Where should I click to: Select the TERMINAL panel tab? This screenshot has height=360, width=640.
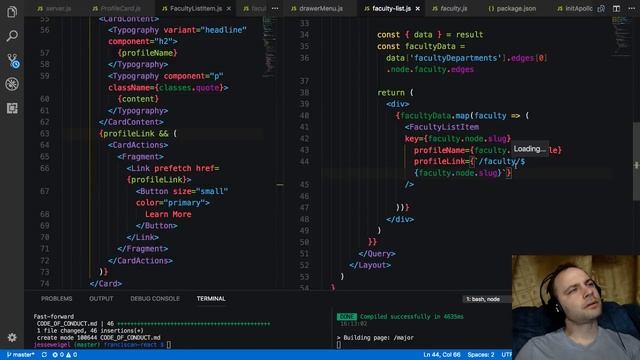coord(211,299)
